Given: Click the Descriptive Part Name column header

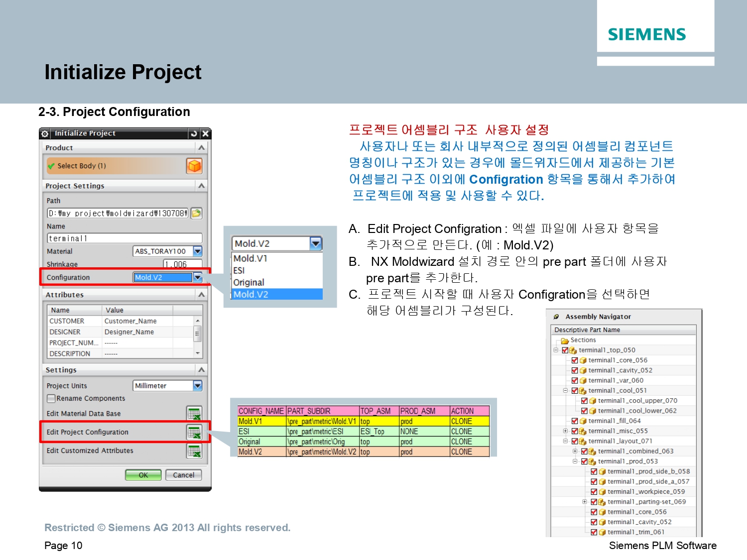Looking at the screenshot, I should [623, 330].
